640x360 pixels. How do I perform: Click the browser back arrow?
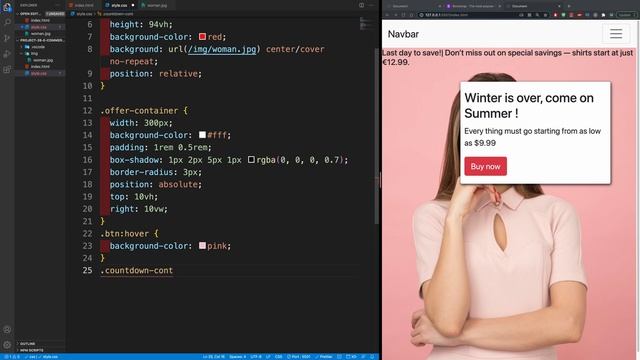point(387,15)
